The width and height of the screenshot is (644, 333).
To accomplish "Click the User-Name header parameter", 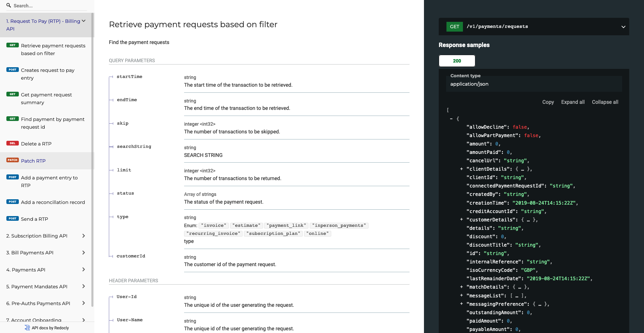I will 130,320.
